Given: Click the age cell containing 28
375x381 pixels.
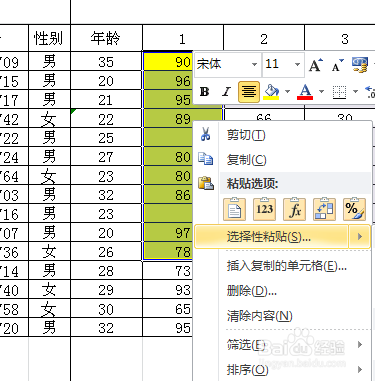Looking at the screenshot, I should point(106,271).
